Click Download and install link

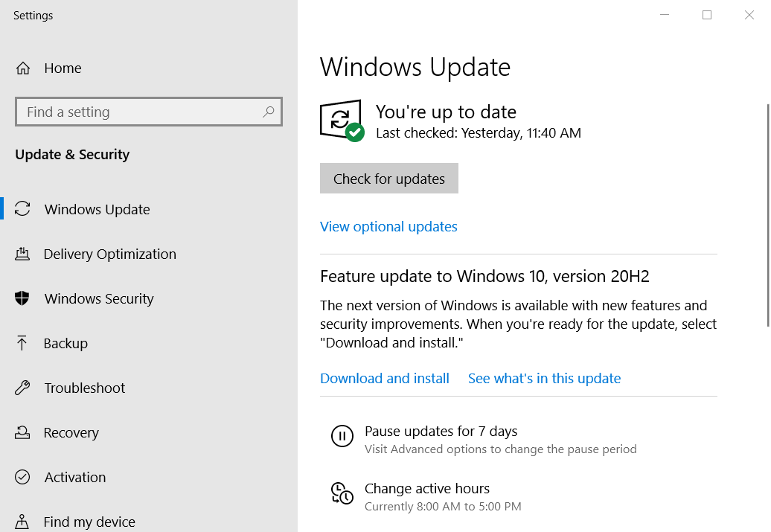tap(385, 378)
